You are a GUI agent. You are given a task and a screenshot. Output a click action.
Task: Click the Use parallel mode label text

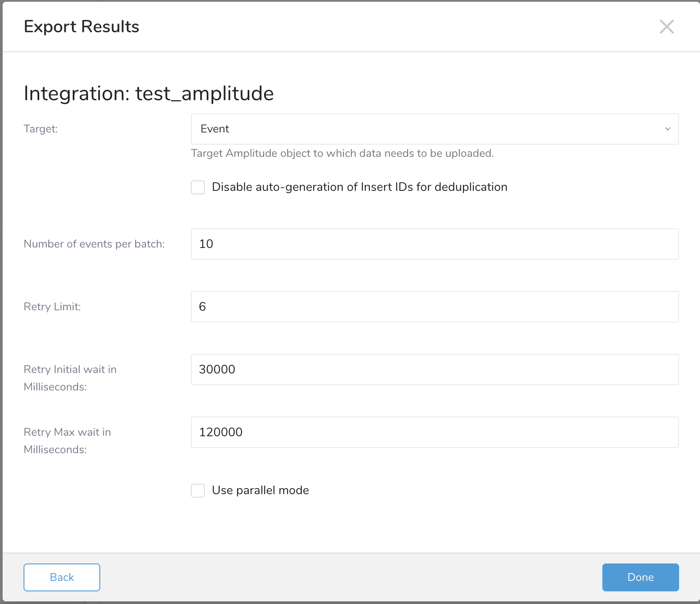(x=260, y=490)
